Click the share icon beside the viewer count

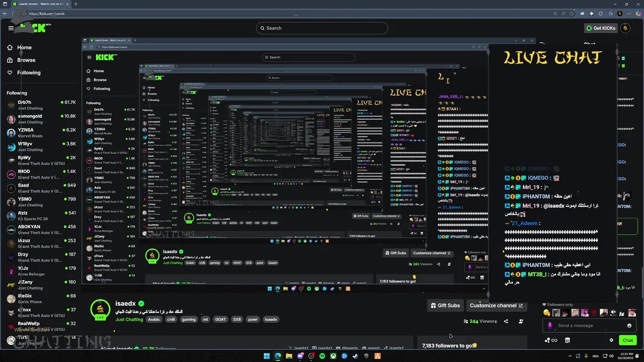click(506, 321)
